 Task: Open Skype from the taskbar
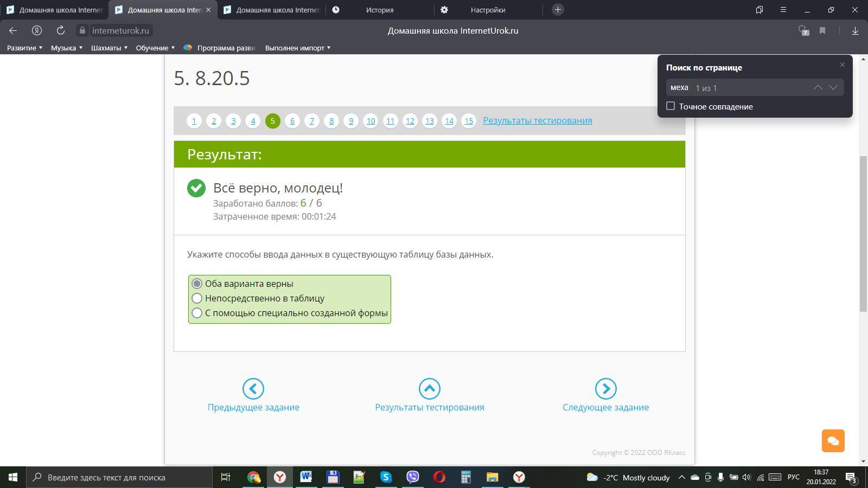(x=386, y=477)
